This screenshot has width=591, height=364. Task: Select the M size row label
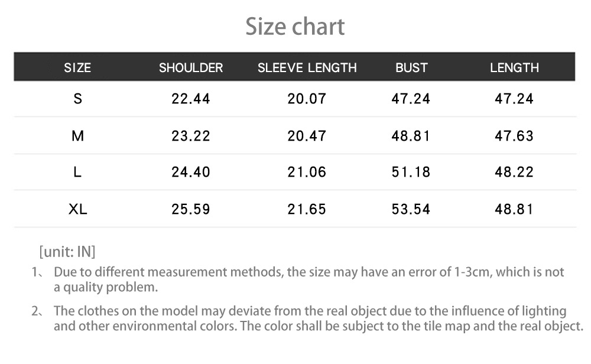[x=77, y=136]
